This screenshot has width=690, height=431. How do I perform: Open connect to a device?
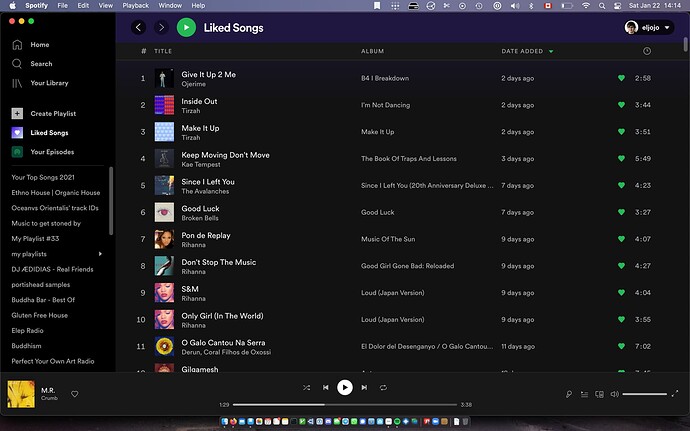[x=599, y=394]
